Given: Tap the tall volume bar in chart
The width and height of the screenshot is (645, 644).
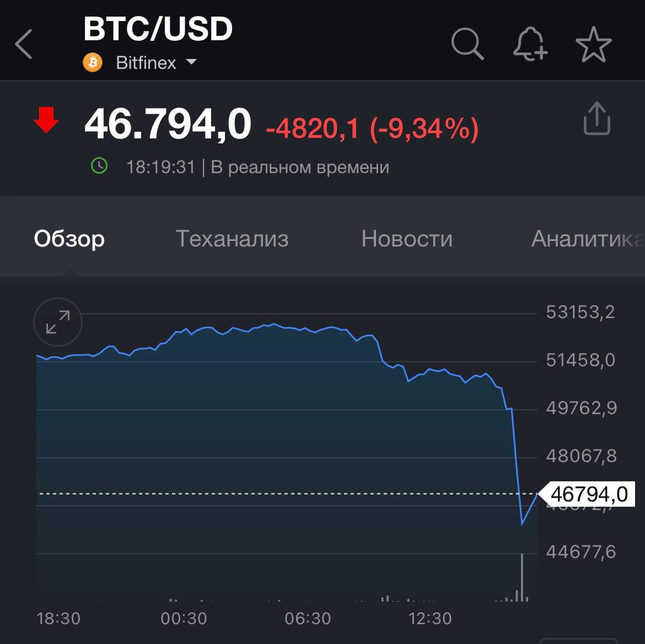Looking at the screenshot, I should 522,577.
